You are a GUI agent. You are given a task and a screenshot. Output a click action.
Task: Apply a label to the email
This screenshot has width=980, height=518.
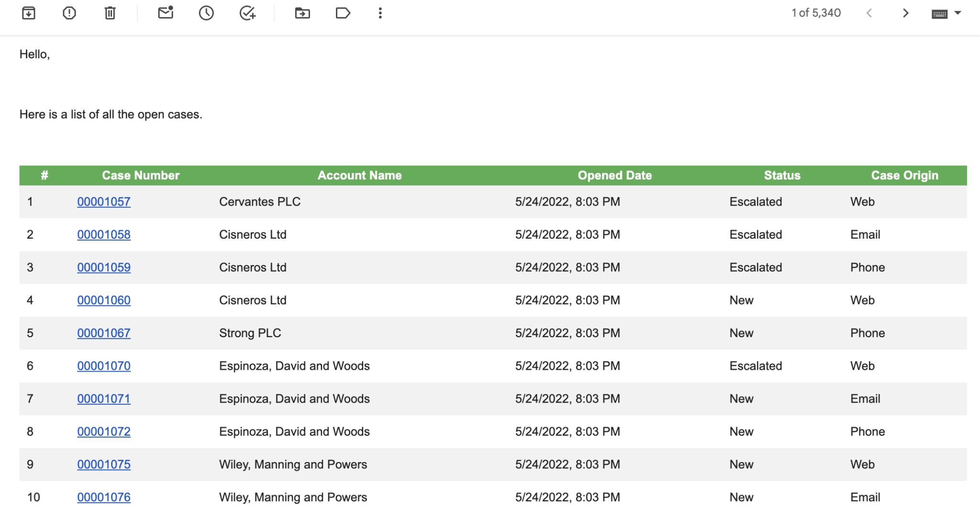343,13
